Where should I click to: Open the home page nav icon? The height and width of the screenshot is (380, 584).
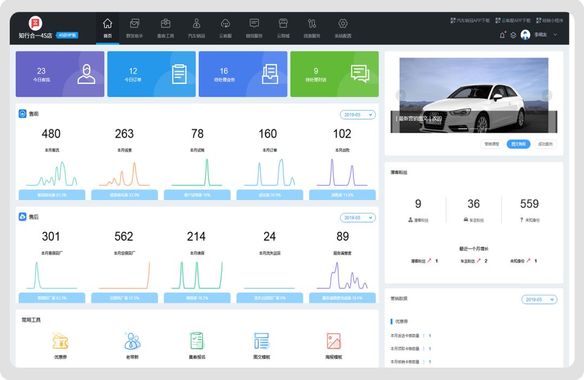107,24
